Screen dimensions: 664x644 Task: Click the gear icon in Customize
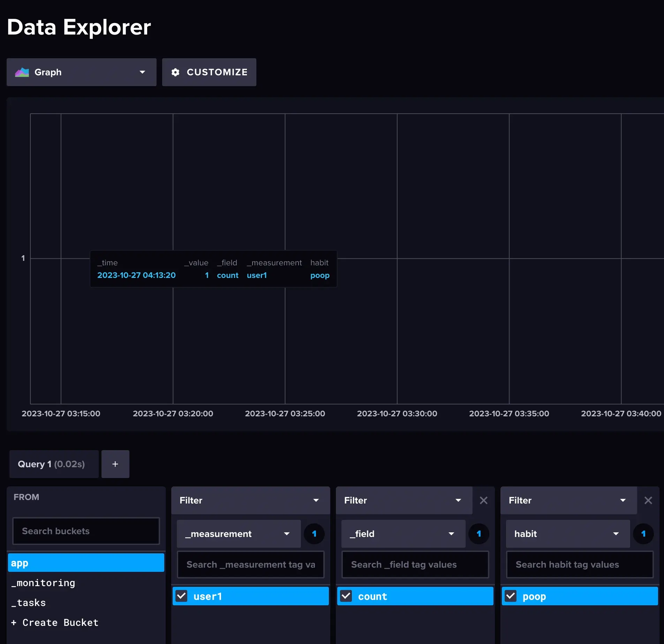point(175,72)
